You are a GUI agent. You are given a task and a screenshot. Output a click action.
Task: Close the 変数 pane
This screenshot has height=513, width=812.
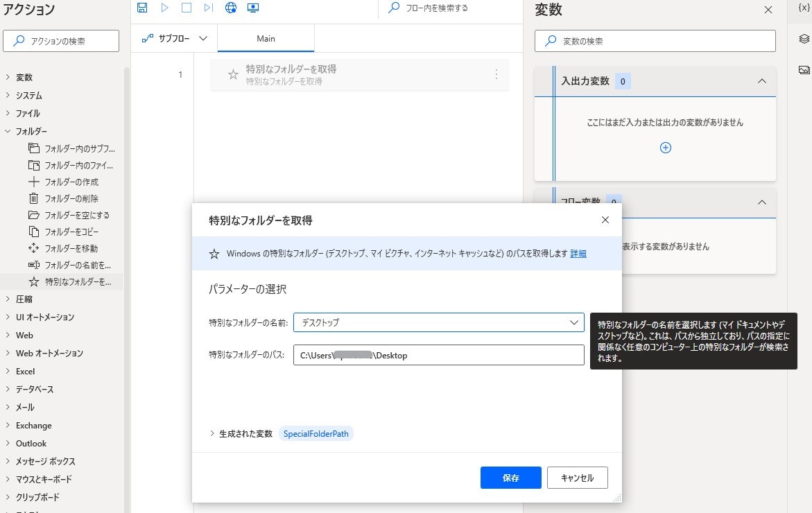pos(768,10)
